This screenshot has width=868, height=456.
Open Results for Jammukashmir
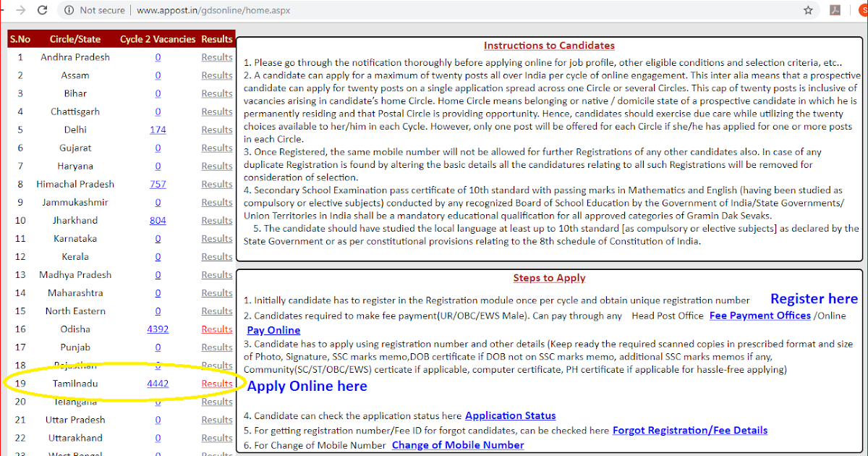pos(217,202)
